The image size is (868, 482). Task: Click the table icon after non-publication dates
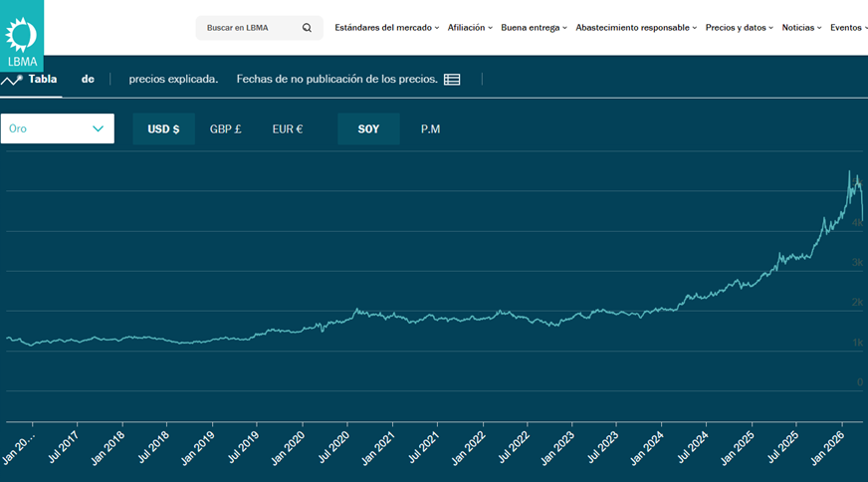click(x=452, y=80)
